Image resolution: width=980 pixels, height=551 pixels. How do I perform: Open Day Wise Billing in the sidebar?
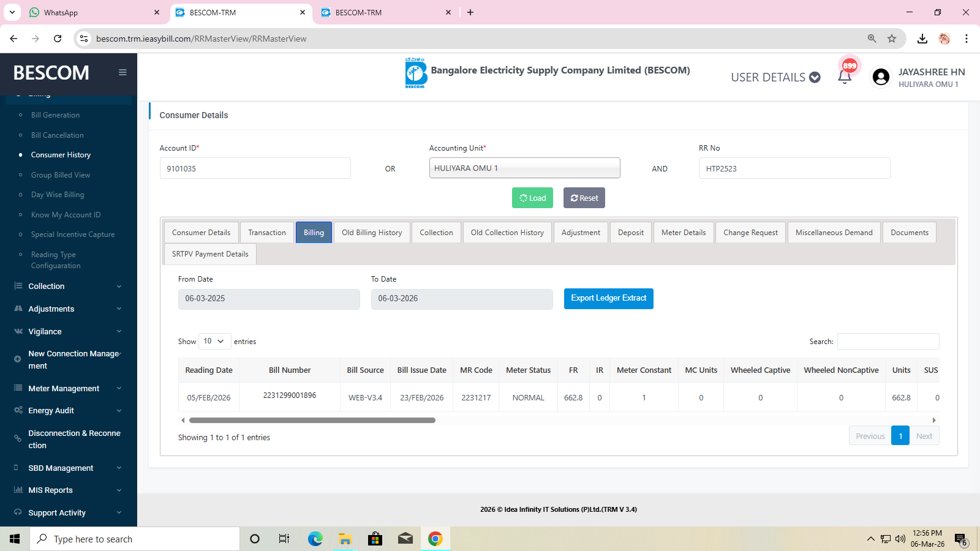tap(58, 195)
